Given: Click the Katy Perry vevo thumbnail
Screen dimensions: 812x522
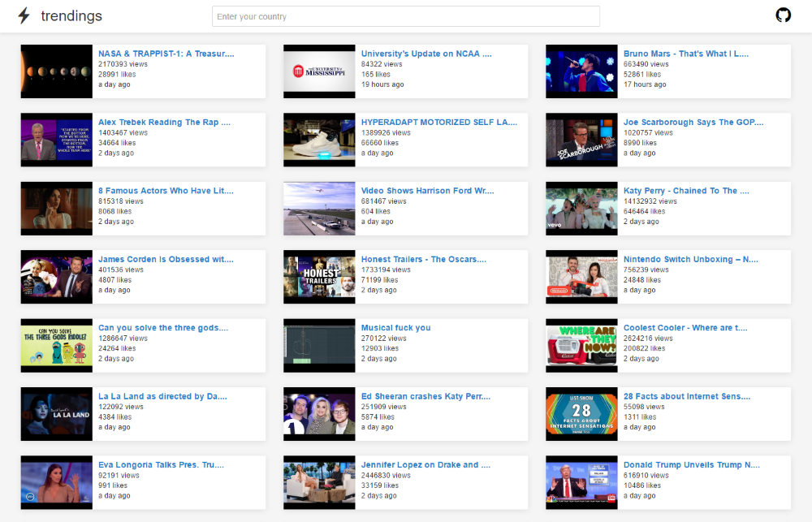Looking at the screenshot, I should coord(581,209).
